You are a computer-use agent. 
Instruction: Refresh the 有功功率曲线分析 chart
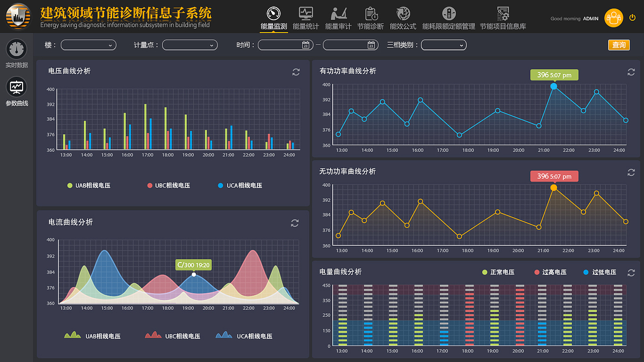[x=631, y=72]
